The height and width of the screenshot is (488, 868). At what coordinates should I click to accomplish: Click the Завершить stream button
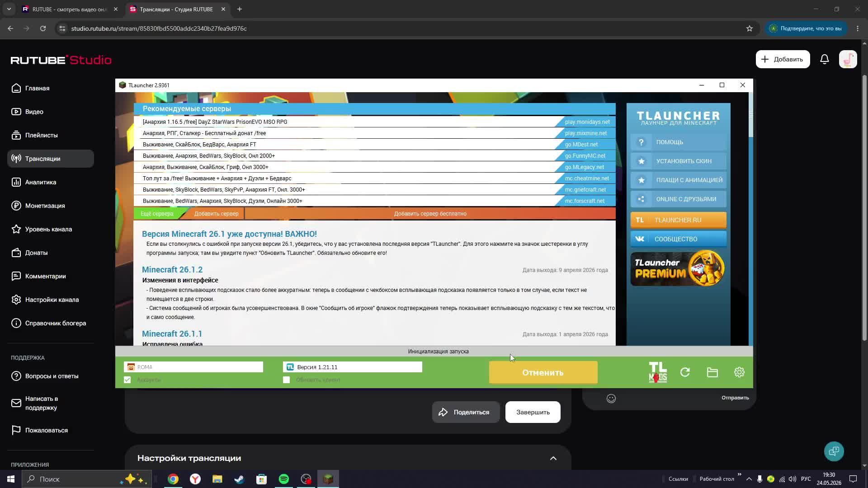(533, 412)
